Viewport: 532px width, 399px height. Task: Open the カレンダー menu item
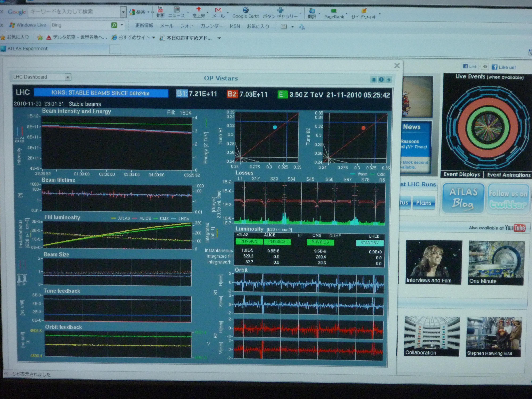pos(212,26)
